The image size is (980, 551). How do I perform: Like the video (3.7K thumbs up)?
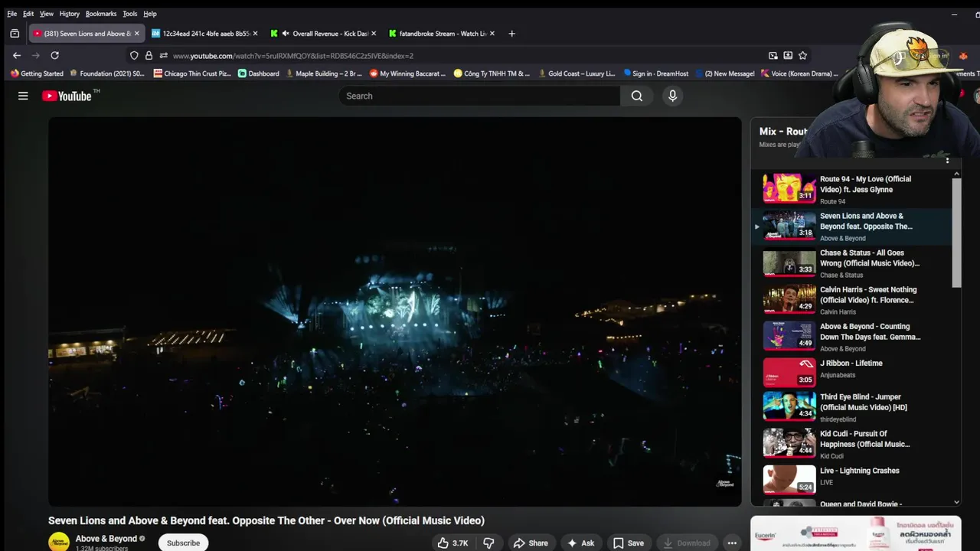[x=452, y=543]
